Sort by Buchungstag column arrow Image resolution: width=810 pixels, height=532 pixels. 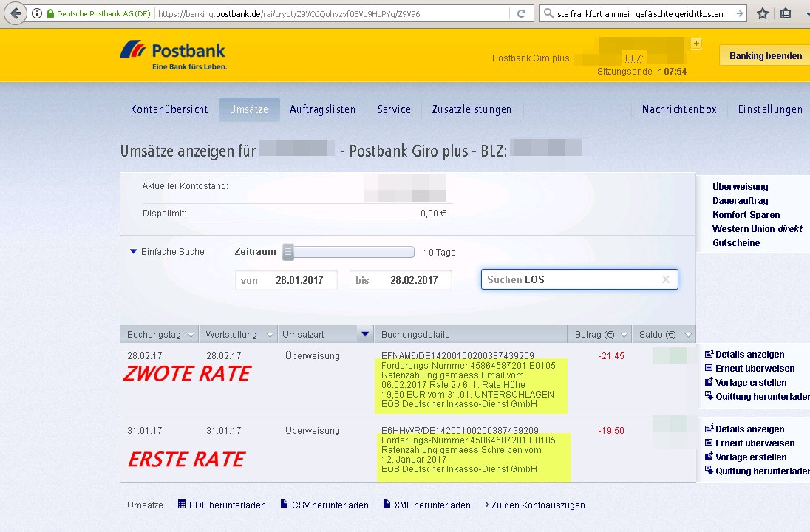pyautogui.click(x=191, y=335)
